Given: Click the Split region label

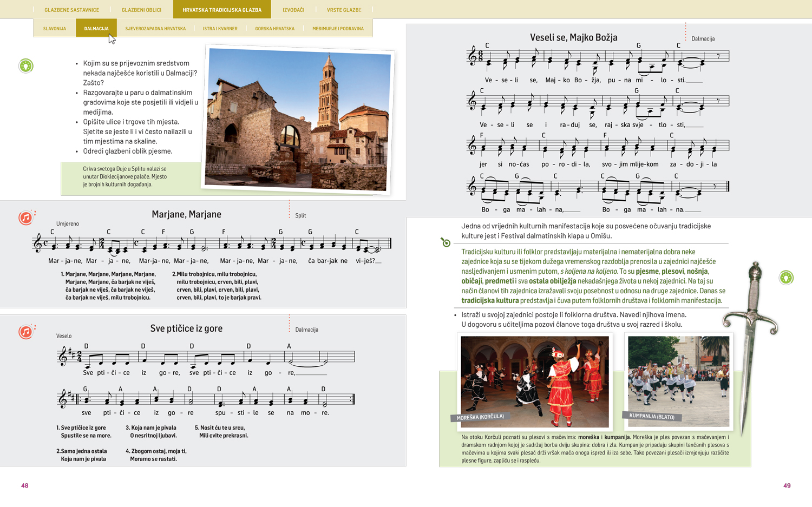Looking at the screenshot, I should tap(300, 215).
